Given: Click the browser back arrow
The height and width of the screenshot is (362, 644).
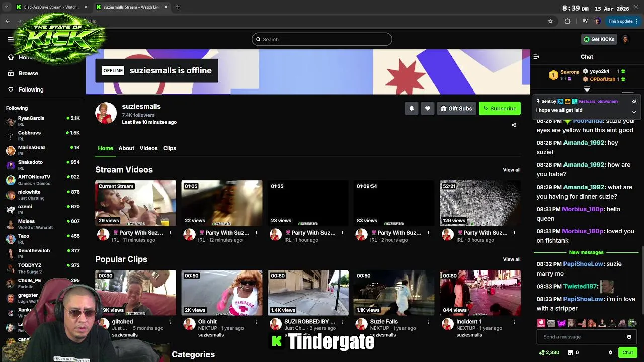Looking at the screenshot, I should [x=8, y=21].
